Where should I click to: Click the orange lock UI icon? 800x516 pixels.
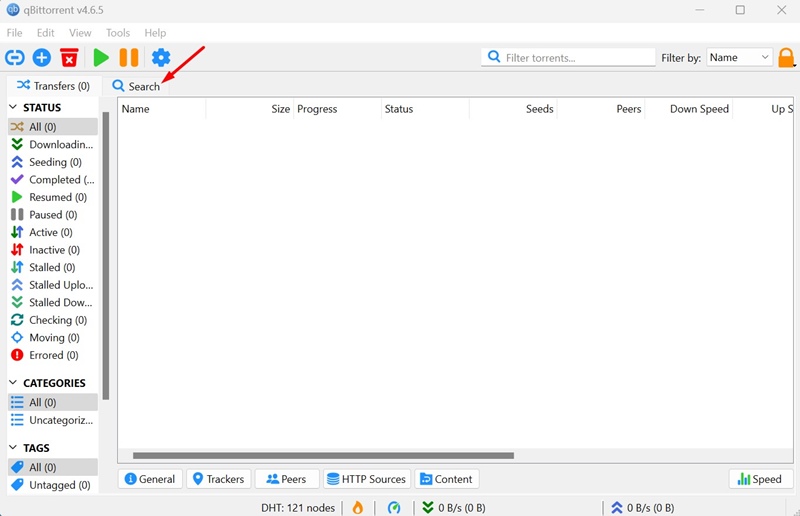pyautogui.click(x=786, y=58)
